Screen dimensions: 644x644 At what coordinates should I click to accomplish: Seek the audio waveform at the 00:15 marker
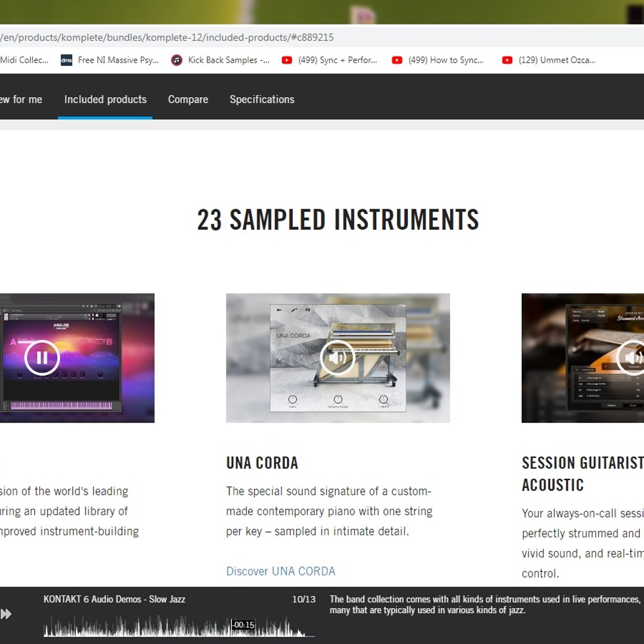pyautogui.click(x=231, y=627)
